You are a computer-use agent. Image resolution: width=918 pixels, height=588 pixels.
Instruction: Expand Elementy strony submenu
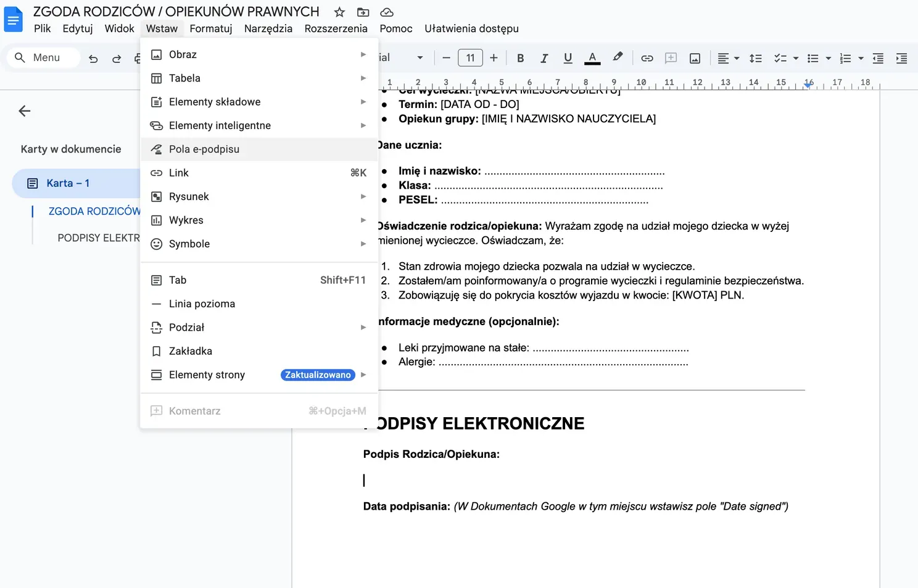pos(259,375)
